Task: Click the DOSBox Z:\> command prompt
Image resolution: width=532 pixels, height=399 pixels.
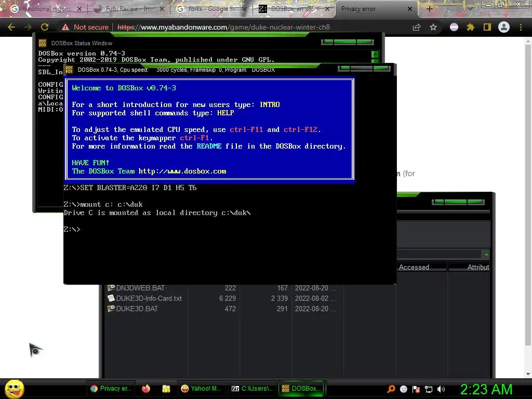Action: 72,229
